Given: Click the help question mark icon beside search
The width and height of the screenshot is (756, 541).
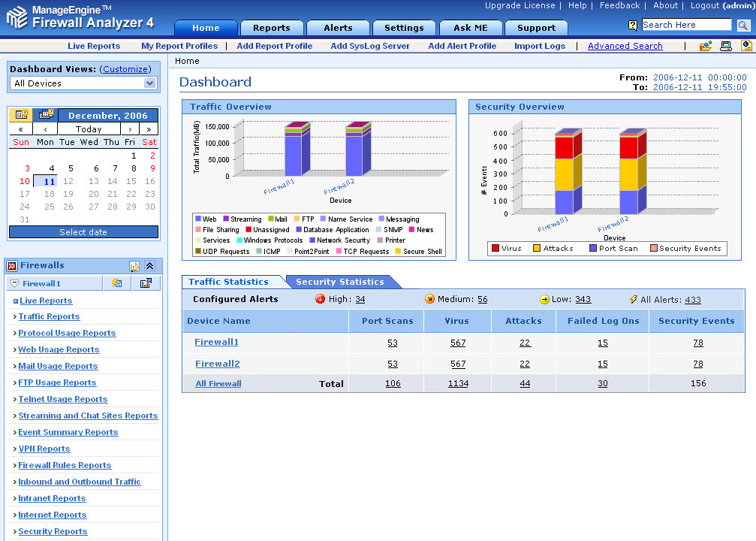Looking at the screenshot, I should [x=633, y=25].
